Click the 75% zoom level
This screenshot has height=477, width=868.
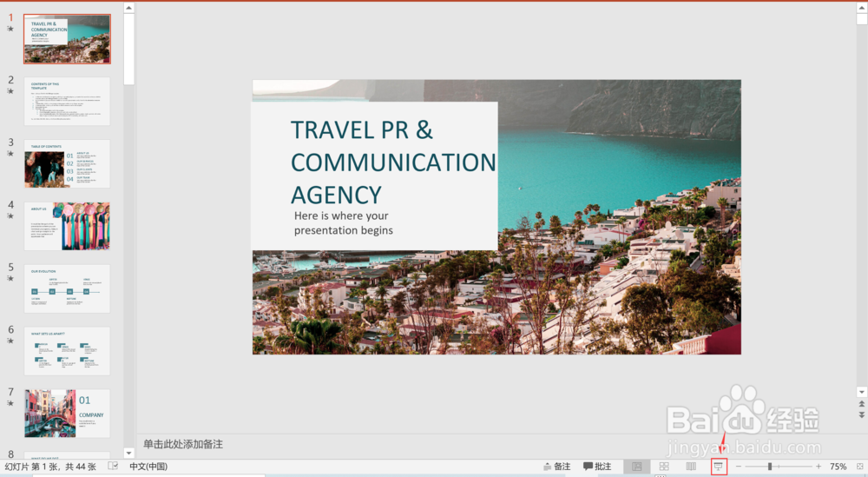pyautogui.click(x=838, y=467)
